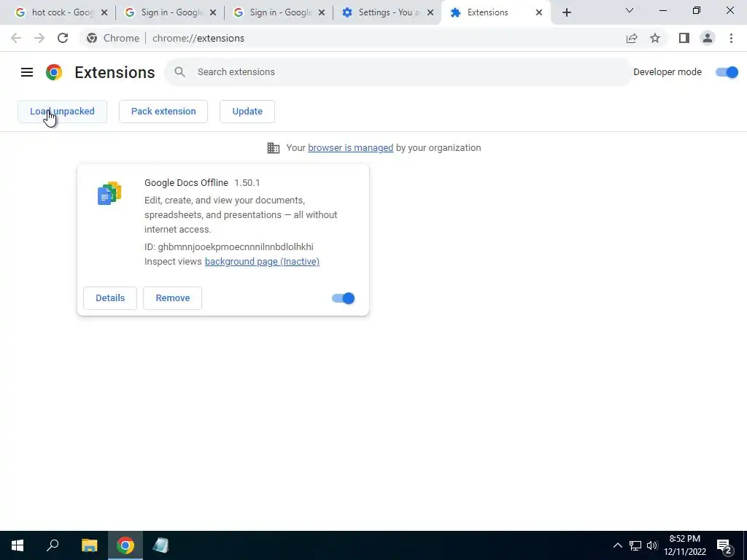The image size is (747, 560).
Task: Click the Chrome site info icon in address bar
Action: [92, 38]
